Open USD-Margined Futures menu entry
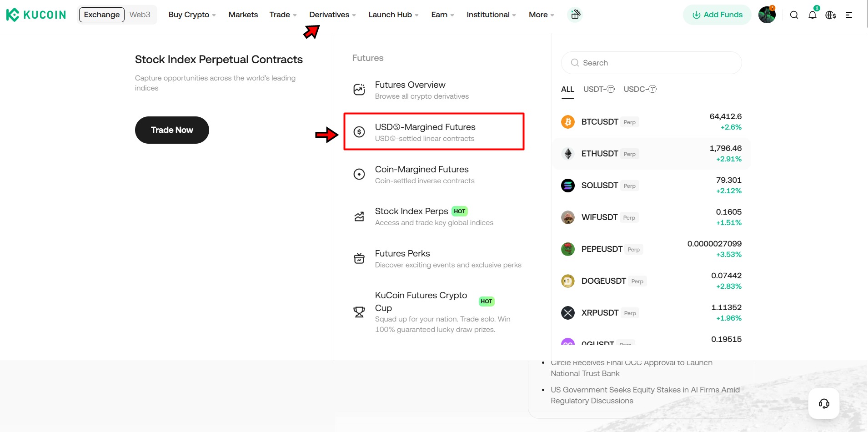The width and height of the screenshot is (868, 432). [434, 132]
